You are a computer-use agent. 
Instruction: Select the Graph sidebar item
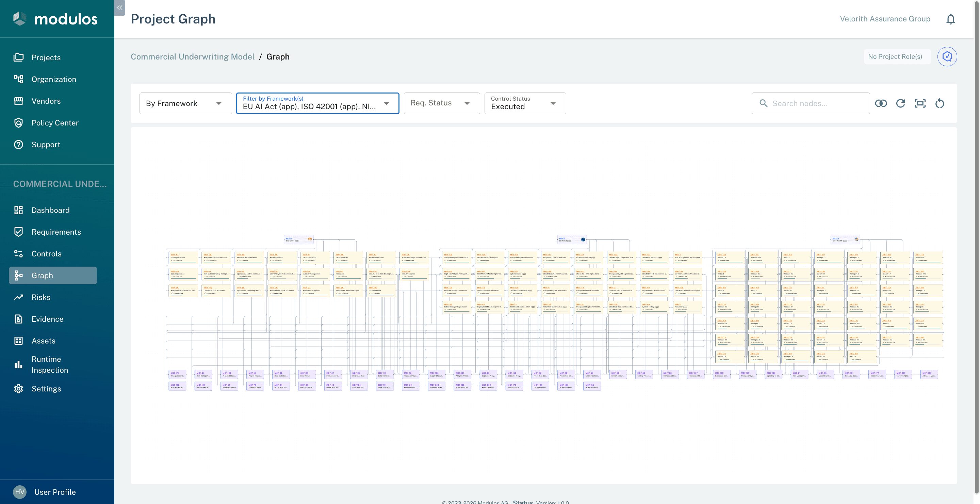click(x=53, y=275)
